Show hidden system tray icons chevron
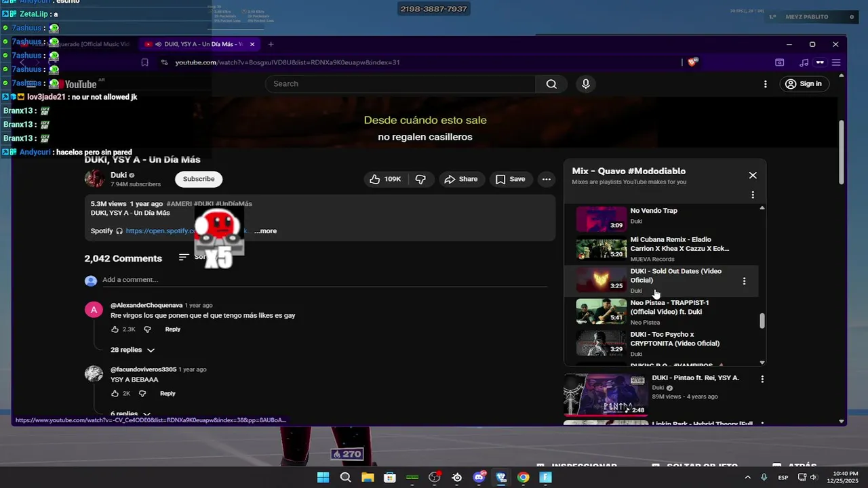868x488 pixels. click(x=748, y=477)
